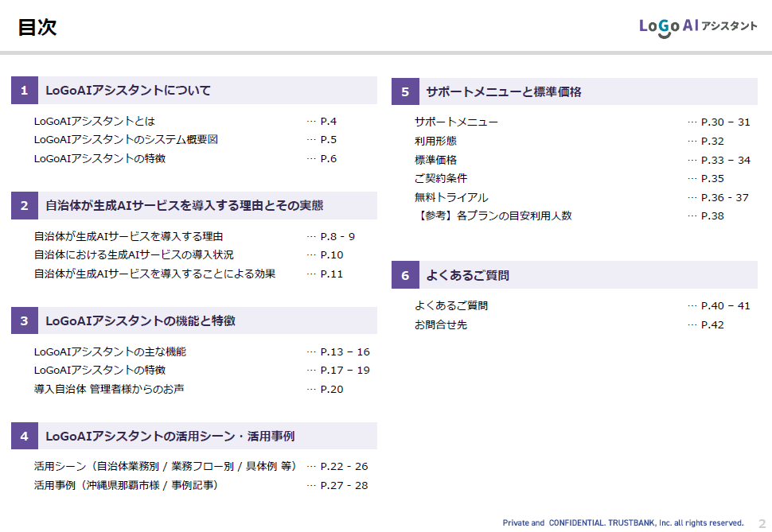Image resolution: width=772 pixels, height=532 pixels.
Task: Click page reference P.33 – 34
Action: pos(726,160)
